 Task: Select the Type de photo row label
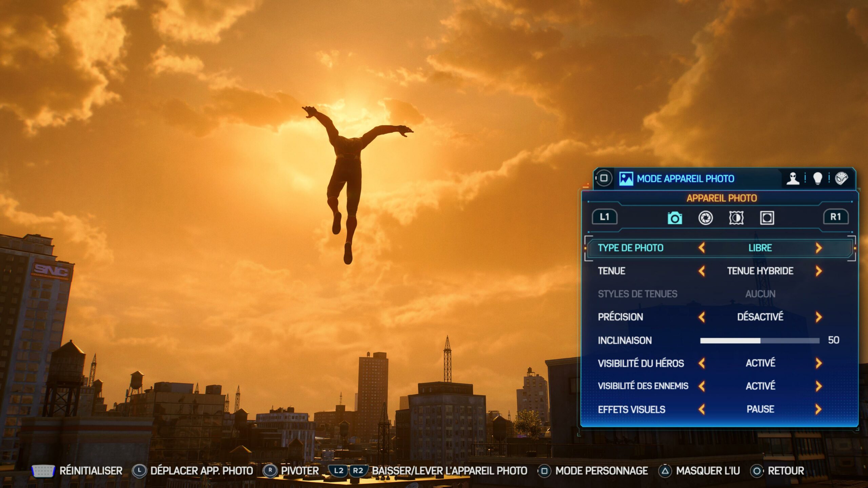[x=631, y=248]
